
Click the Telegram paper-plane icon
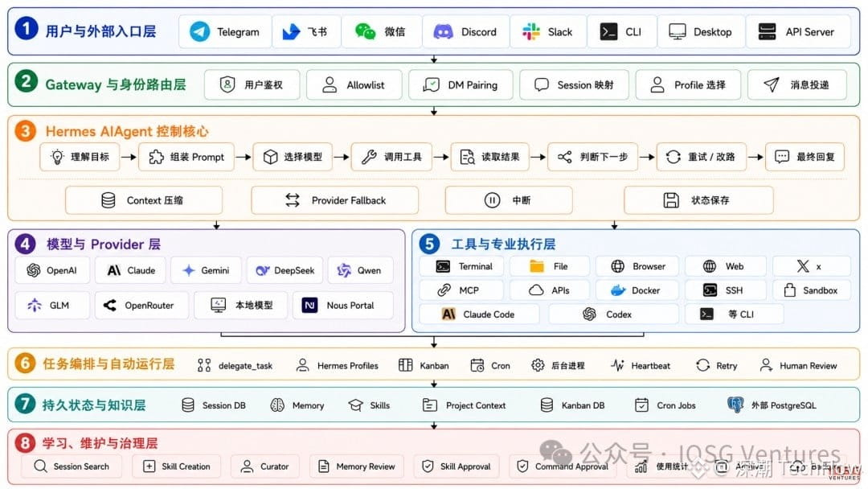tap(199, 31)
